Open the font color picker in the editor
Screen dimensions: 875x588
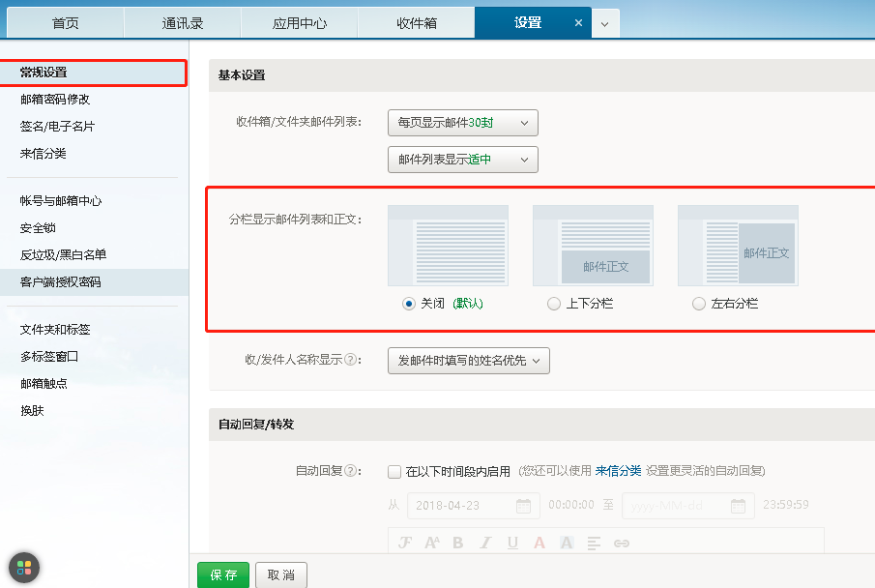click(539, 543)
